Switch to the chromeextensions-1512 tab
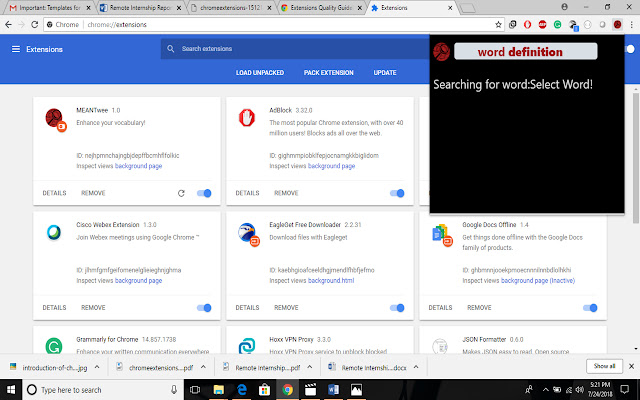Image resolution: width=640 pixels, height=400 pixels. point(229,7)
